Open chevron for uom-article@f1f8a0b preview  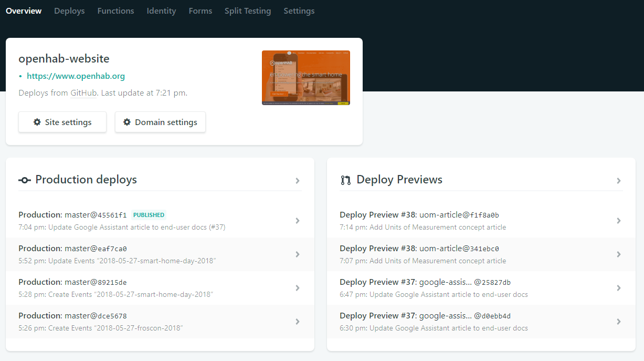[619, 221]
